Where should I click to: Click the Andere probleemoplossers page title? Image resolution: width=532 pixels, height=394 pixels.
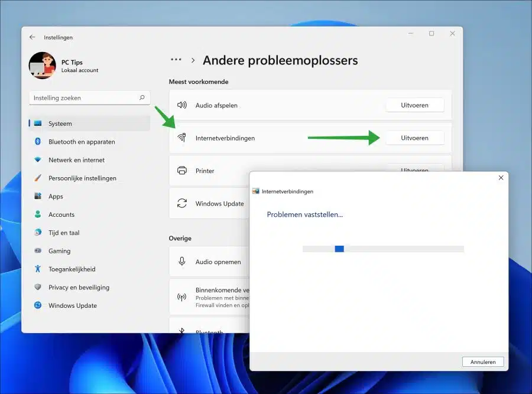pyautogui.click(x=280, y=60)
